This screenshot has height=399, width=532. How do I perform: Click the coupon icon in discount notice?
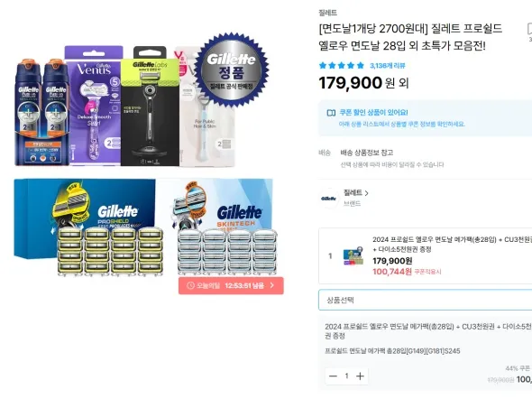click(x=331, y=113)
